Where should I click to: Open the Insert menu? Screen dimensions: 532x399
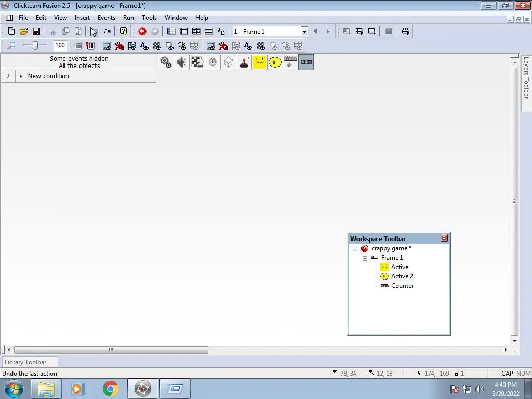(82, 18)
